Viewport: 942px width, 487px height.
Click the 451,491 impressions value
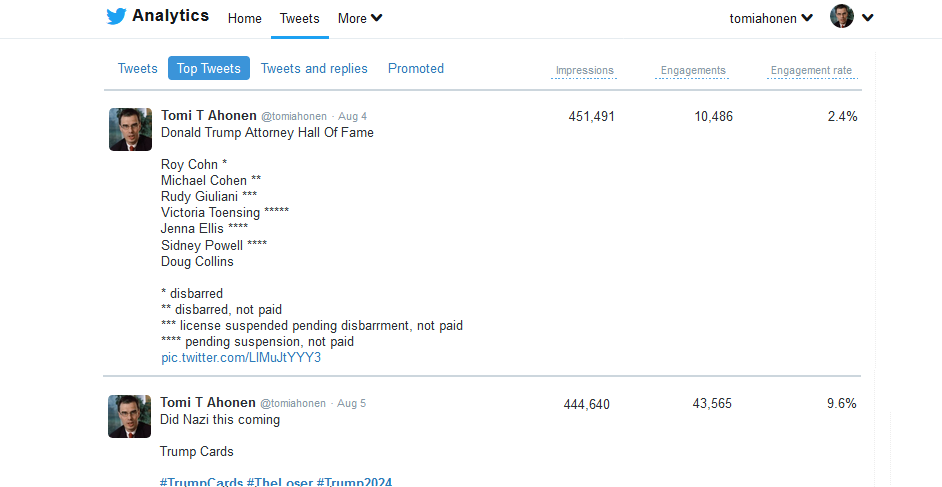(x=592, y=116)
